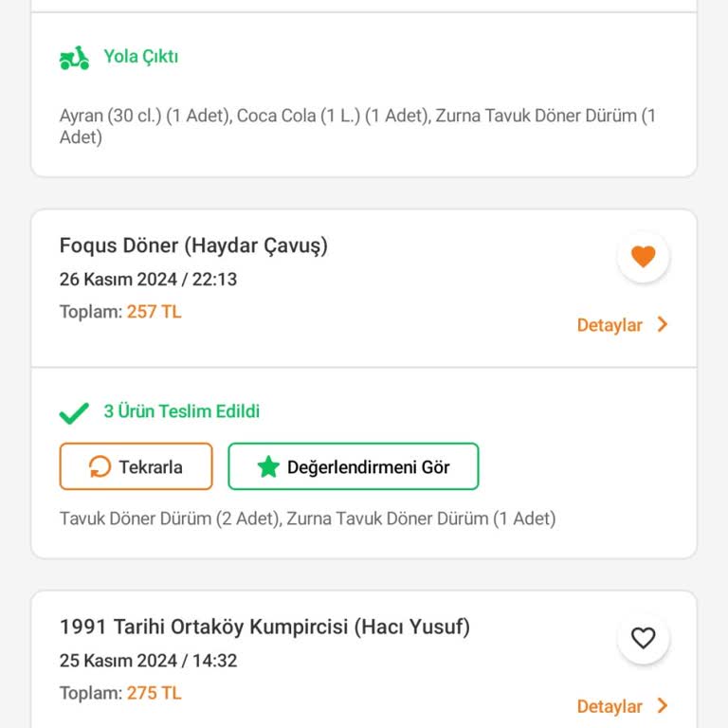This screenshot has width=728, height=728.
Task: Click the green star icon in Değerlendirmeni Gör
Action: click(268, 466)
